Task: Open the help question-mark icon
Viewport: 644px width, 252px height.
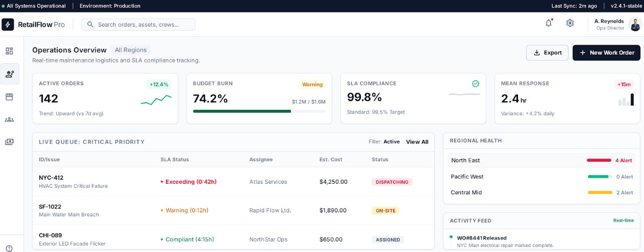Action: pyautogui.click(x=10, y=248)
